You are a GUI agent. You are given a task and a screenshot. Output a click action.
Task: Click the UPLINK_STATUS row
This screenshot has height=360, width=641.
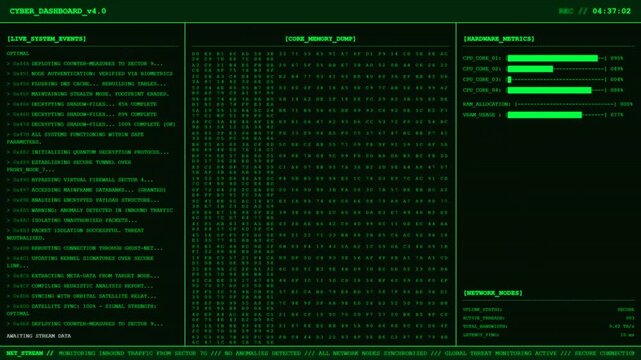(x=549, y=310)
